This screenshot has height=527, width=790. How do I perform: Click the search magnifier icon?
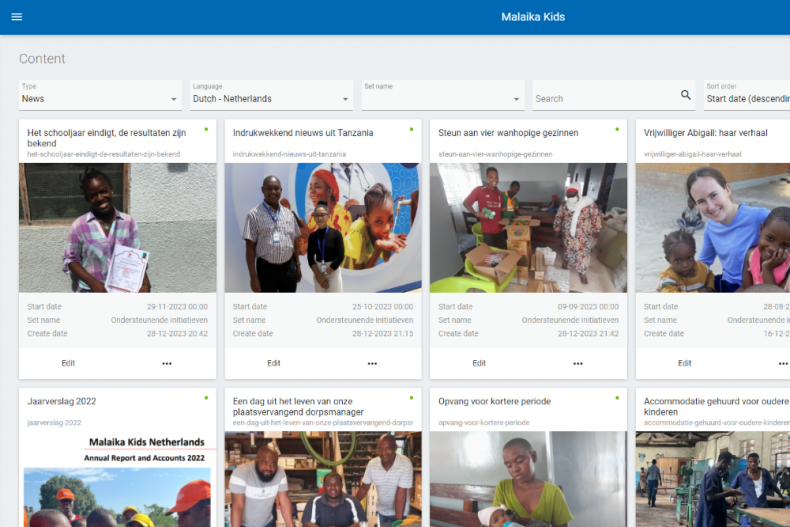686,96
